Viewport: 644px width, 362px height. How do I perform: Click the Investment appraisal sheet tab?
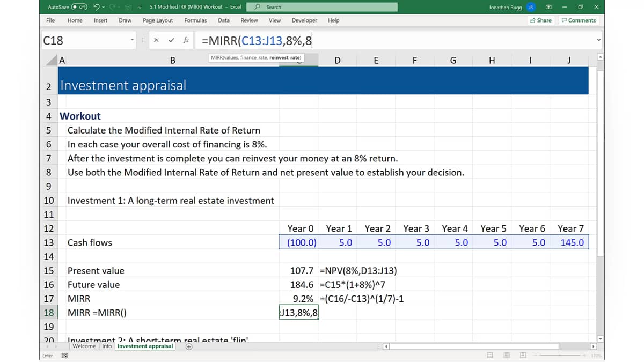(145, 346)
